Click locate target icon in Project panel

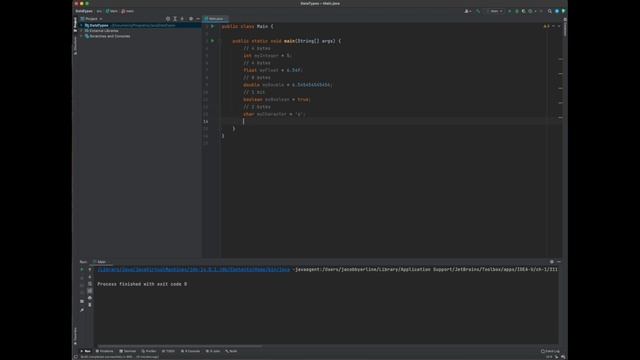[168, 19]
